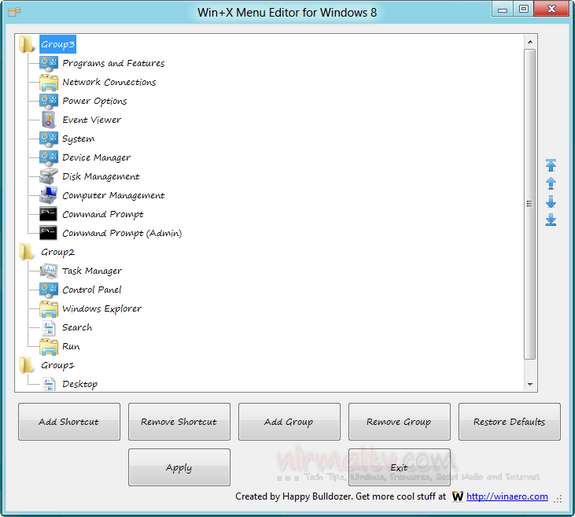Select Computer Management entry text
This screenshot has width=575, height=517.
[x=113, y=195]
